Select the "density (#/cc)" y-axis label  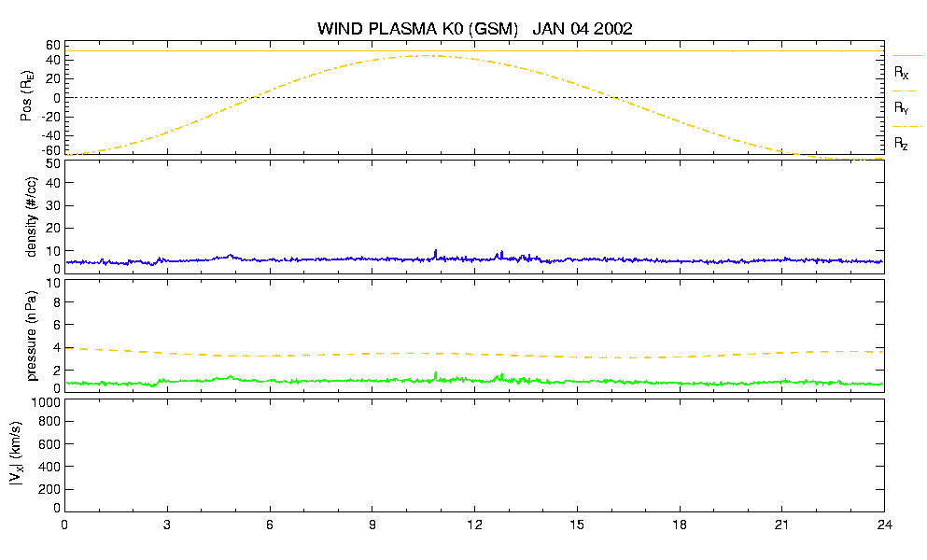point(32,217)
